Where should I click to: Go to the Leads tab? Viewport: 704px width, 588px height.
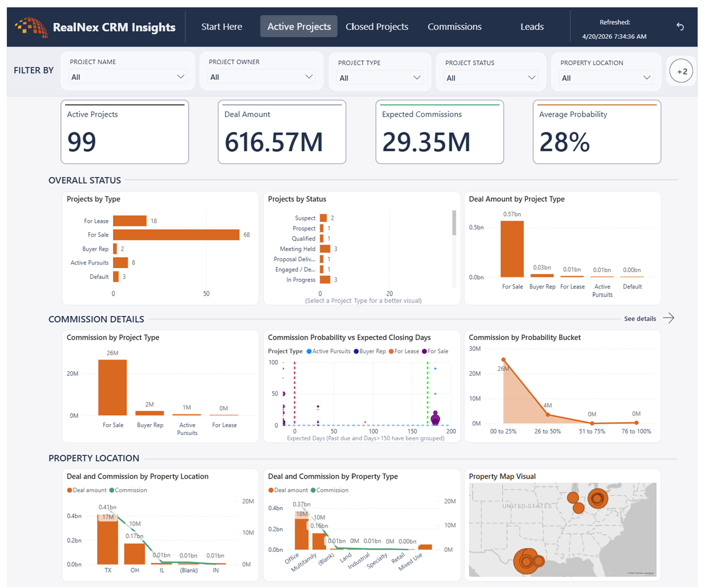[532, 27]
